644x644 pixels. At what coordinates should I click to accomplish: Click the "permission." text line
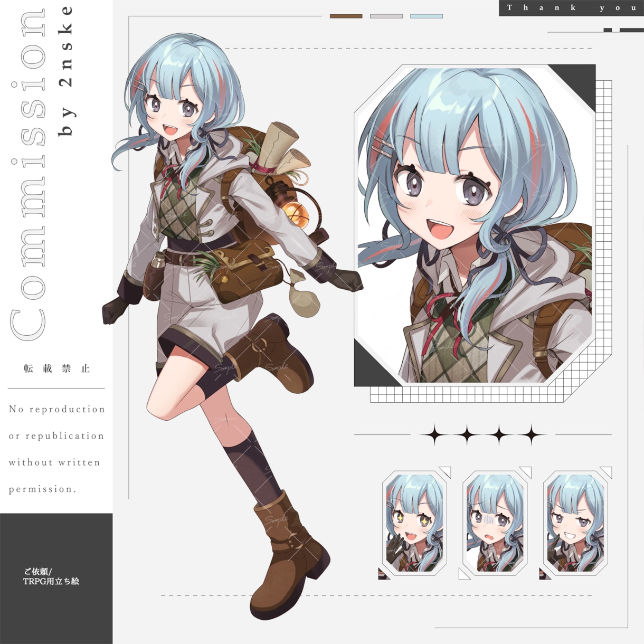click(x=43, y=489)
